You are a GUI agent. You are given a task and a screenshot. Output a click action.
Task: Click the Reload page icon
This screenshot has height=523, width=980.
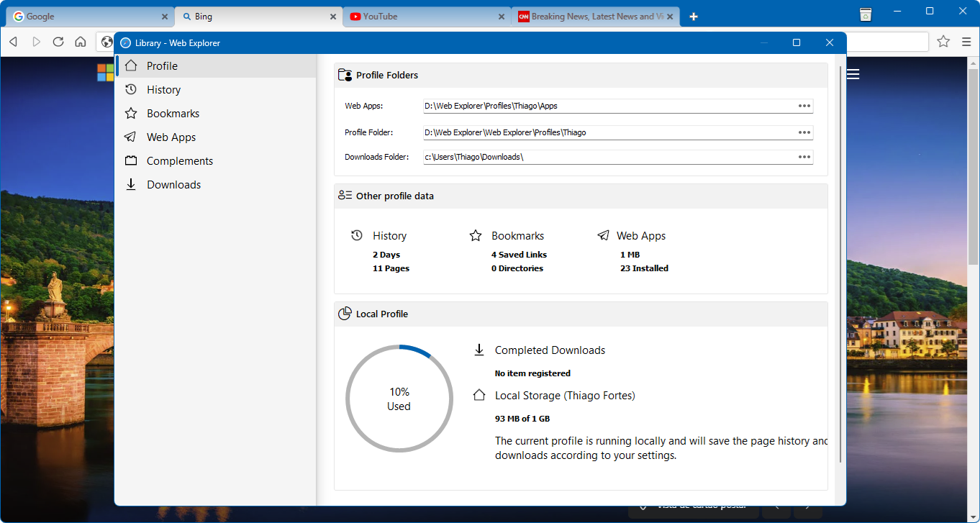pos(58,42)
